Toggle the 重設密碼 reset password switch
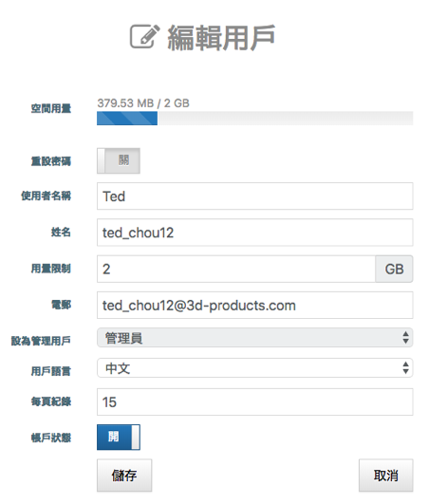Image resolution: width=428 pixels, height=504 pixels. (119, 160)
